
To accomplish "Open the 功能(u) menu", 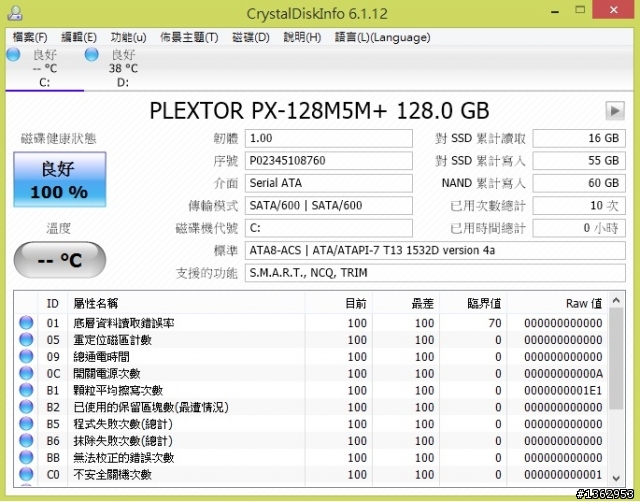I will point(129,38).
